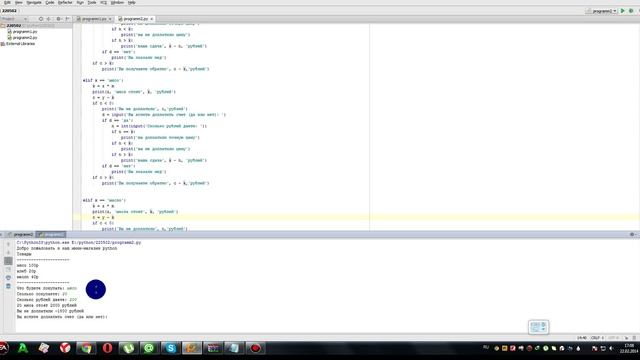
Task: Open Run panel settings gear
Action: click(632, 234)
